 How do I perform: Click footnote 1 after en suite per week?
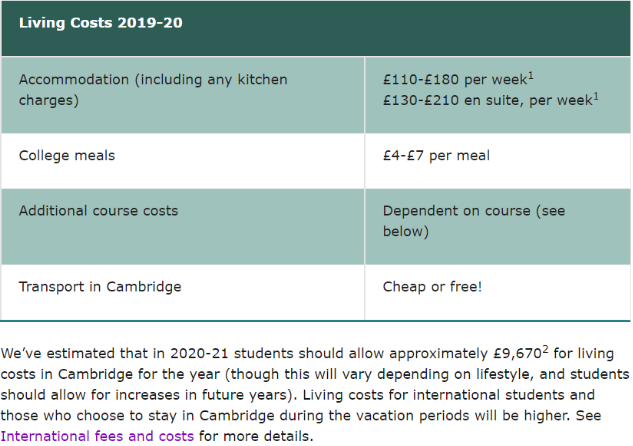pyautogui.click(x=596, y=96)
